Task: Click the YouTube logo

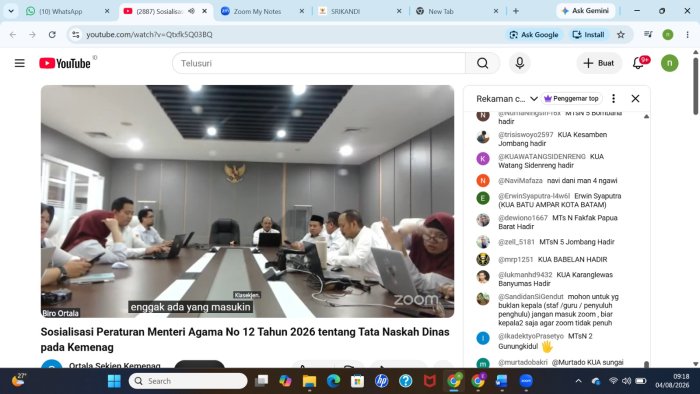Action: [65, 63]
